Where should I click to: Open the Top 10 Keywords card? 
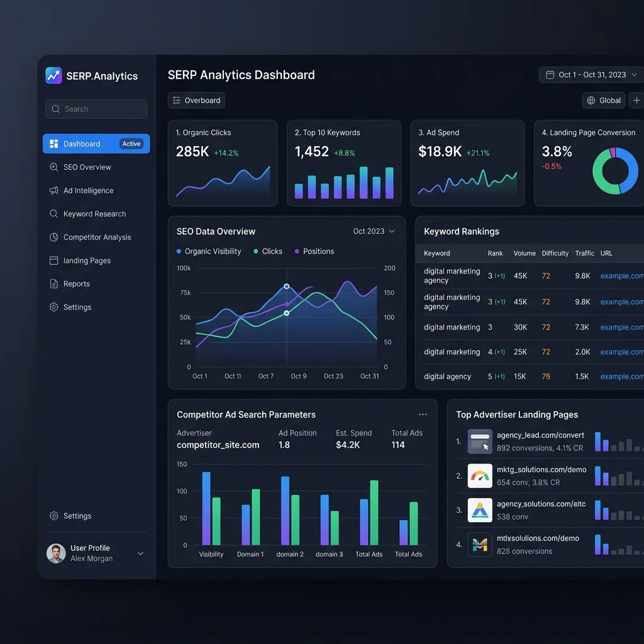point(344,163)
